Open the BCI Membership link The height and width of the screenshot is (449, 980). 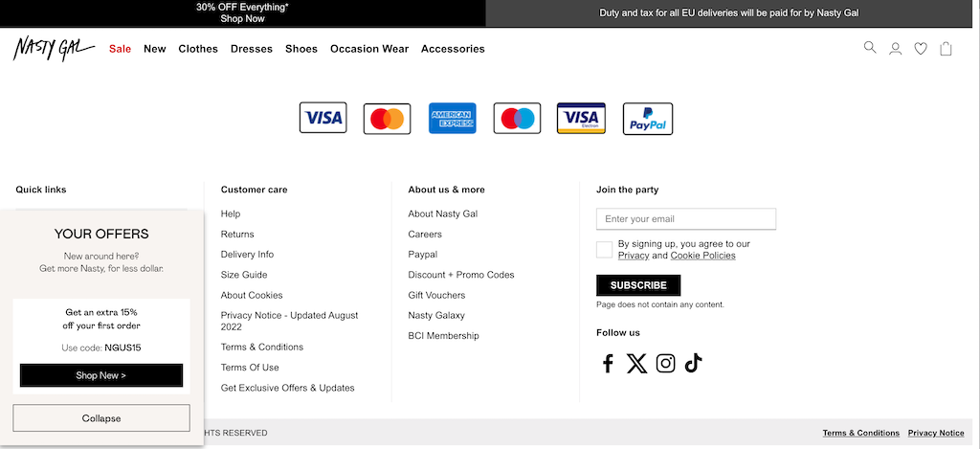click(x=444, y=336)
